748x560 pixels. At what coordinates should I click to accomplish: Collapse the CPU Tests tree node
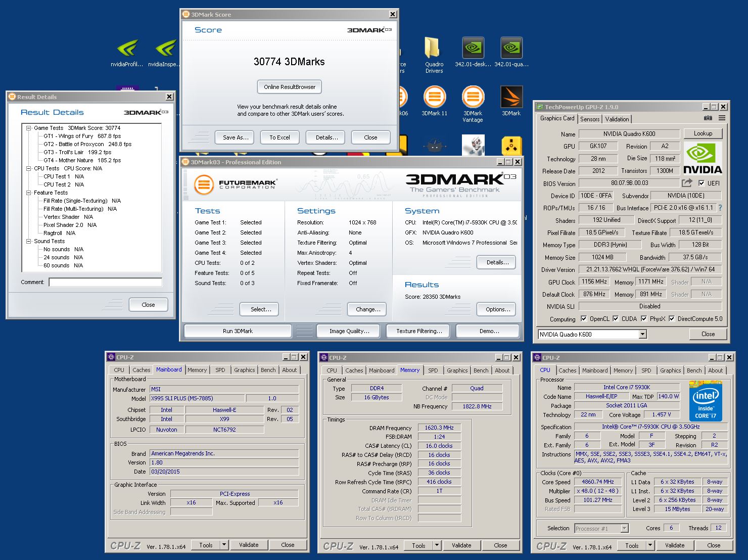(29, 168)
